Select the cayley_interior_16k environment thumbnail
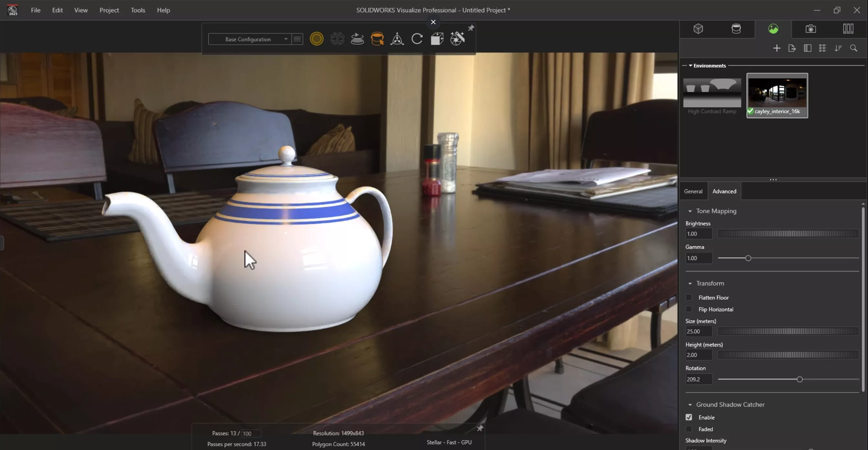868x450 pixels. tap(777, 95)
